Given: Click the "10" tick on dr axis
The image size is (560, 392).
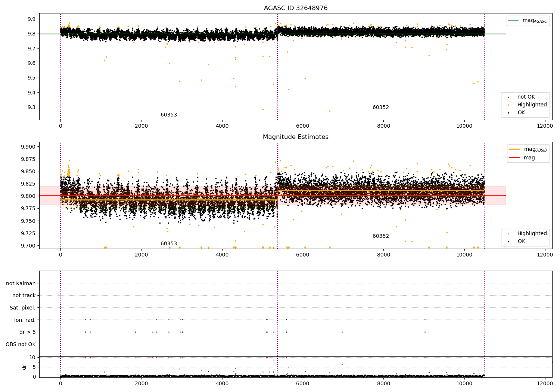Looking at the screenshot, I should (32, 357).
